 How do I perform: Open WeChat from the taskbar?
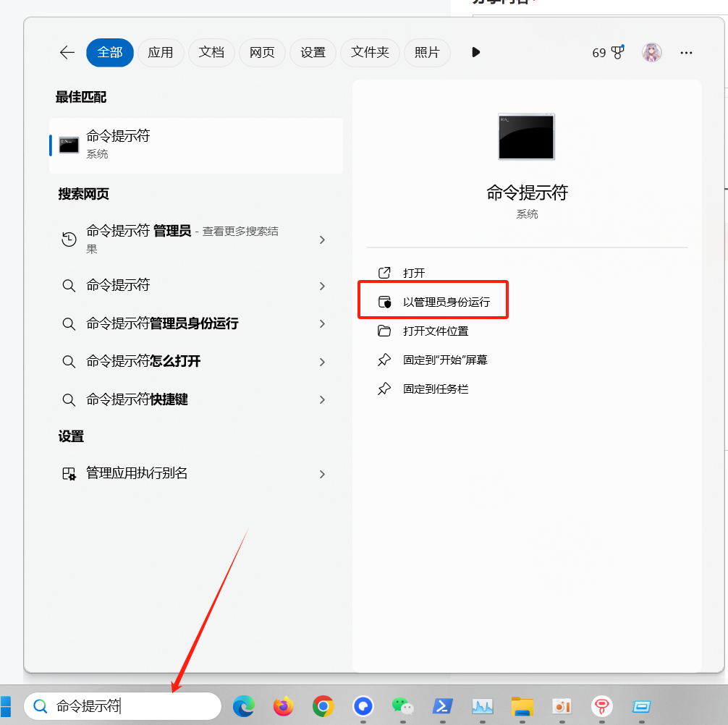[x=402, y=706]
